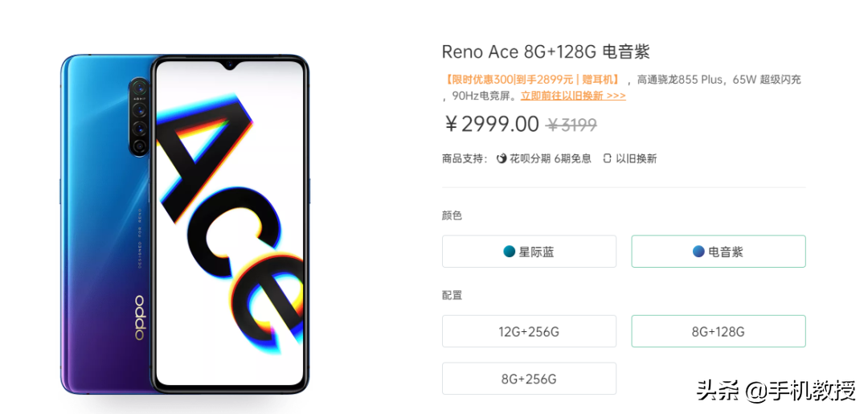Click the 花呗分期 Huabei icon
The image size is (868, 414).
[502, 159]
